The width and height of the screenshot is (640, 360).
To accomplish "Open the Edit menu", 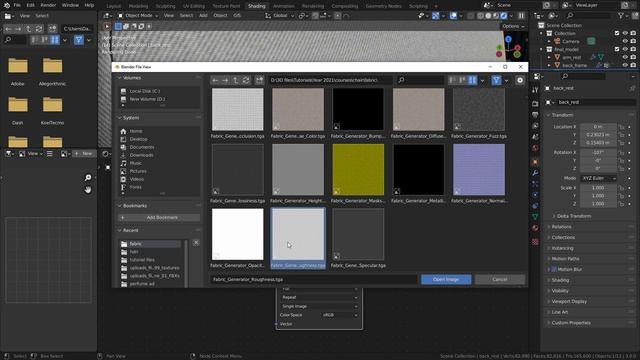I will coord(31,5).
